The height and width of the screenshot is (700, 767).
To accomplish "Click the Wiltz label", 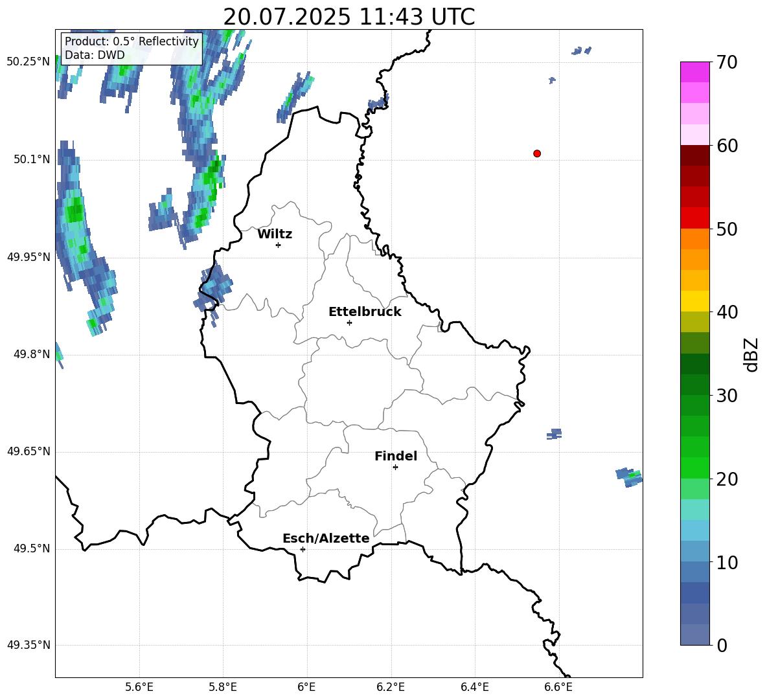I will click(275, 234).
